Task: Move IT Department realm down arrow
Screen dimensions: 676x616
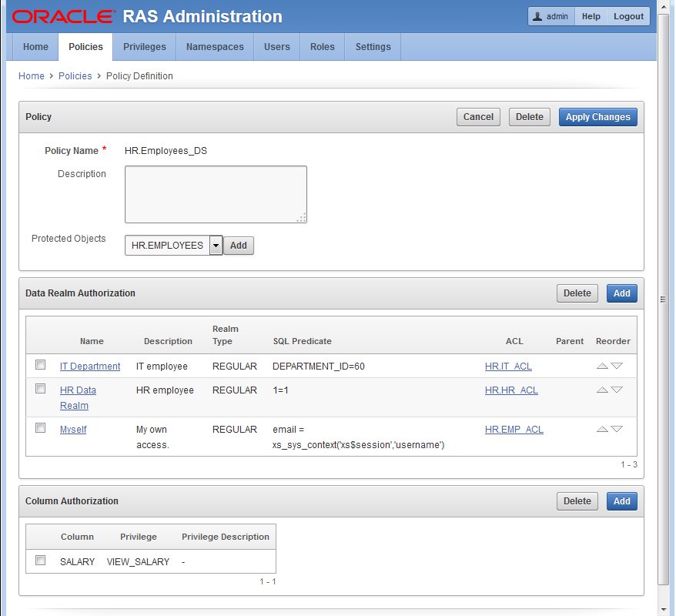Action: pos(617,367)
